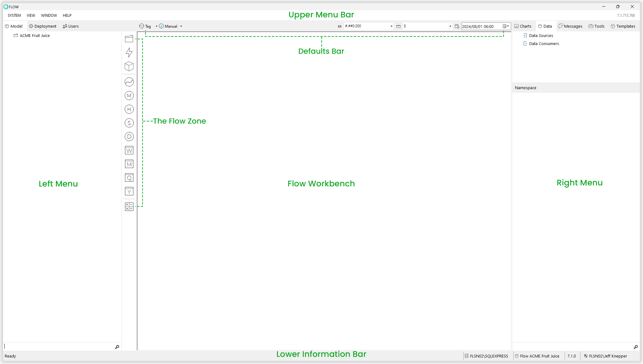Select the circled H hourly icon
Screen dimensions: 643x364
pos(129,109)
